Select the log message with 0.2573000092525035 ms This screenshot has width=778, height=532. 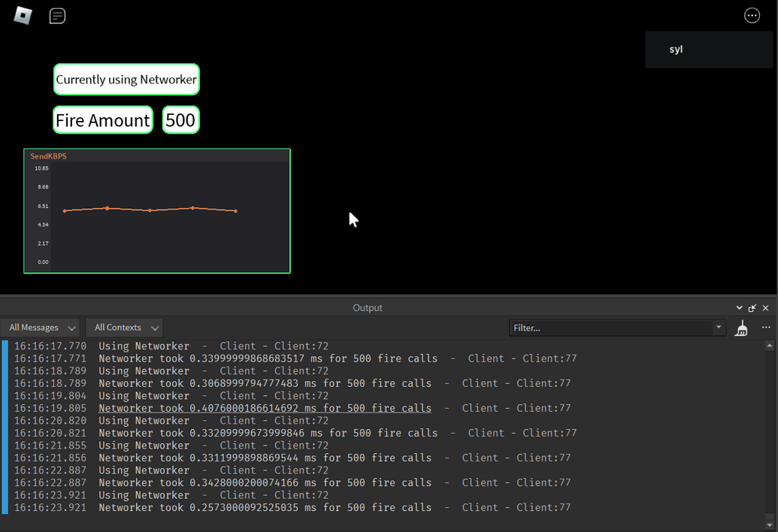click(x=265, y=507)
